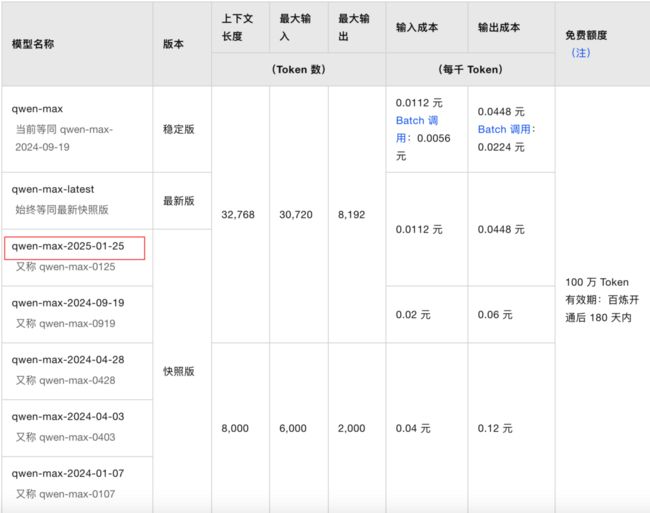
Task: Select the alias text 又称 qwen-max-0403
Action: point(65,437)
